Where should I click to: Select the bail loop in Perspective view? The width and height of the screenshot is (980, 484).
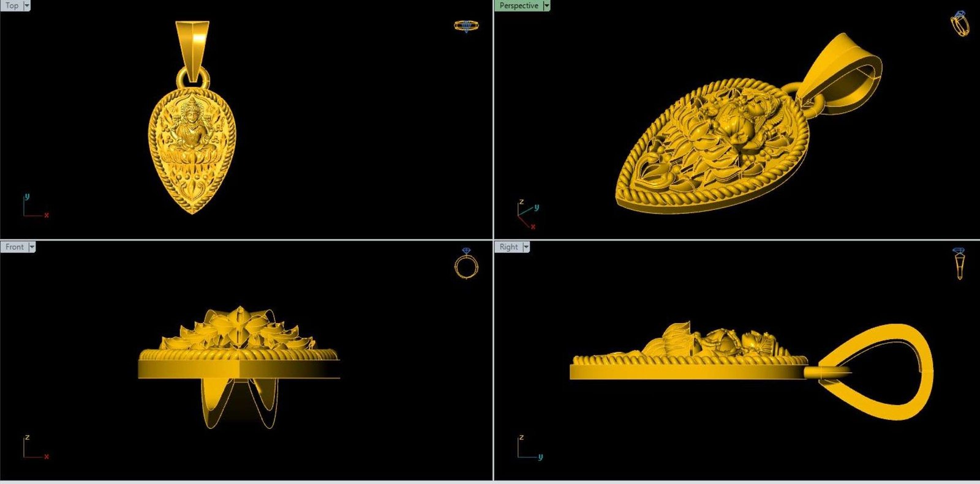click(845, 76)
